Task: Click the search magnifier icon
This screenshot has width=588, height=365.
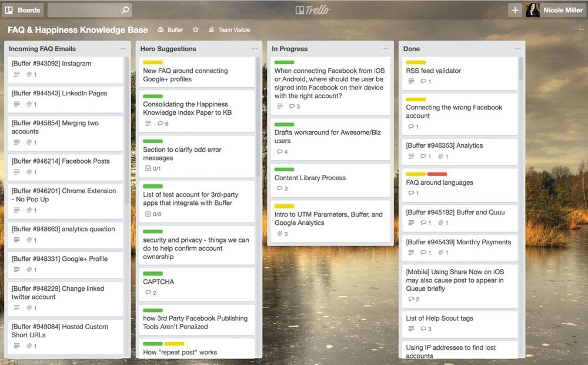Action: click(125, 10)
